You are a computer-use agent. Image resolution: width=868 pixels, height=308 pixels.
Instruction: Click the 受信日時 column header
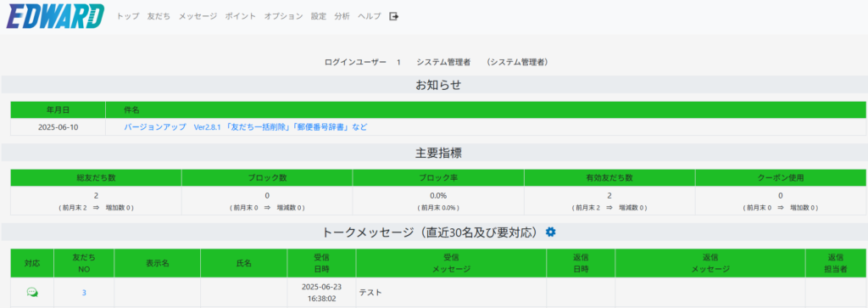click(x=321, y=263)
